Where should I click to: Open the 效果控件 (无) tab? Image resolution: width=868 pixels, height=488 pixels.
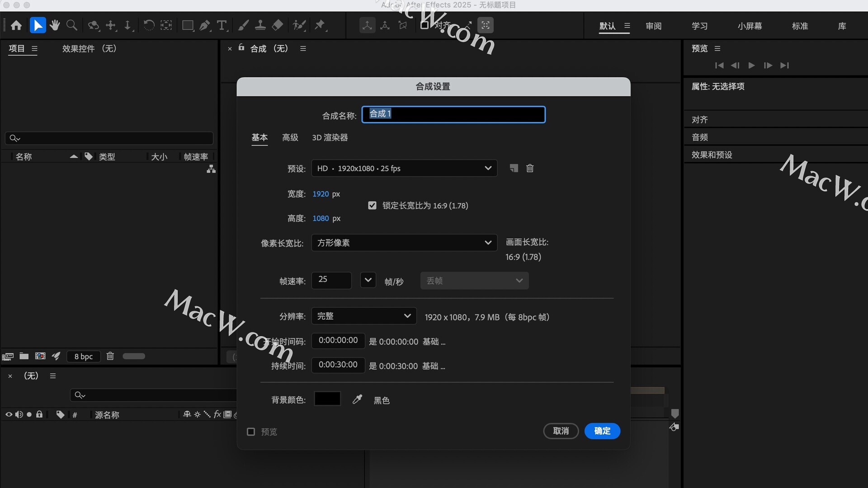pyautogui.click(x=89, y=49)
